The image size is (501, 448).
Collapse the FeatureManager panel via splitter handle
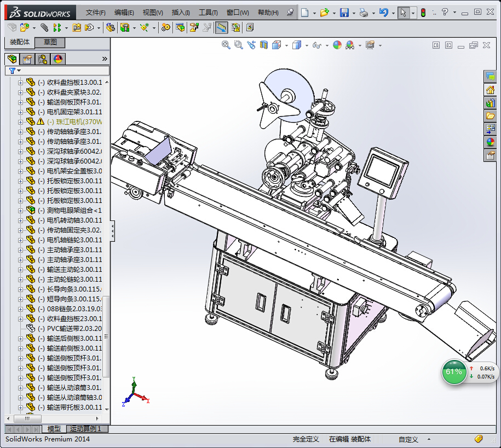113,231
